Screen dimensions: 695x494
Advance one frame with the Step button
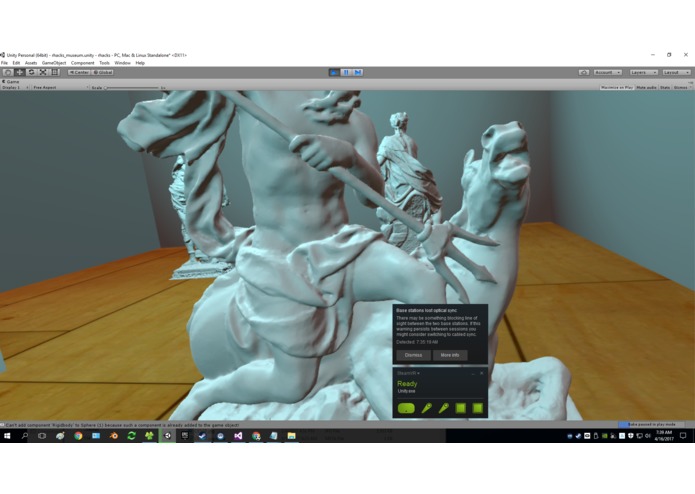click(358, 72)
